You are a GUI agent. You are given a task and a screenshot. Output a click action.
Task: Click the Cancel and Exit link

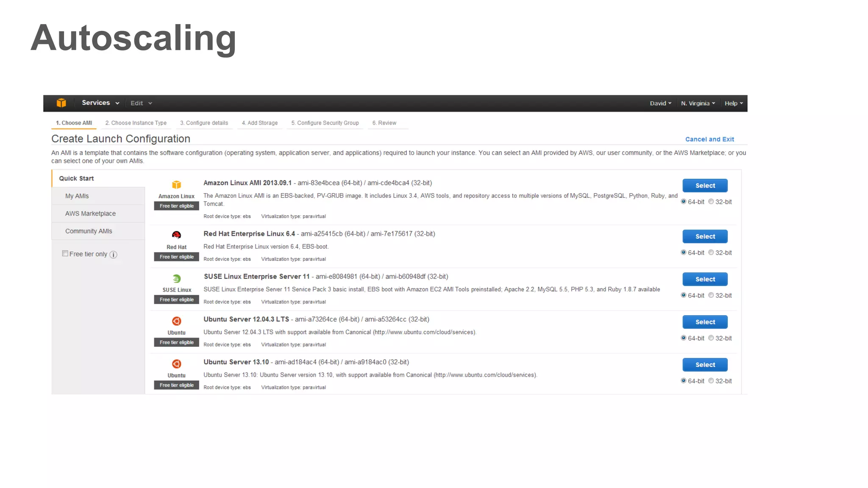pyautogui.click(x=709, y=139)
